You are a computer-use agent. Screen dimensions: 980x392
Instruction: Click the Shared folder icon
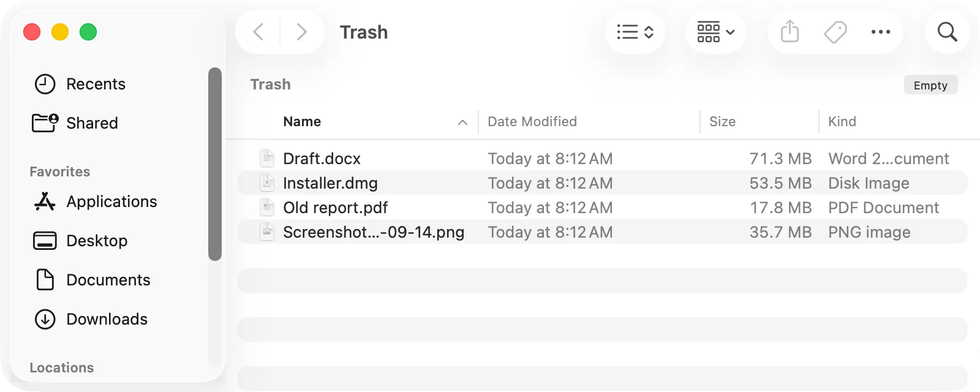pos(45,123)
